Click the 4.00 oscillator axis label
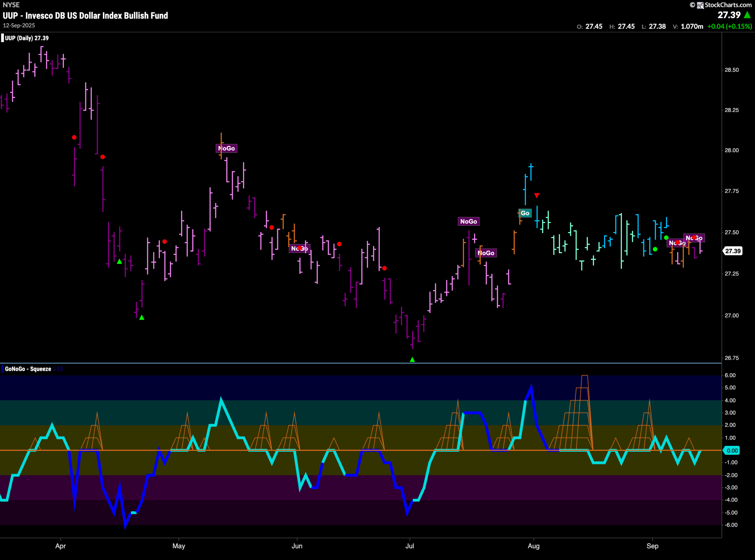Screen dimensions: 755x560 coord(730,400)
